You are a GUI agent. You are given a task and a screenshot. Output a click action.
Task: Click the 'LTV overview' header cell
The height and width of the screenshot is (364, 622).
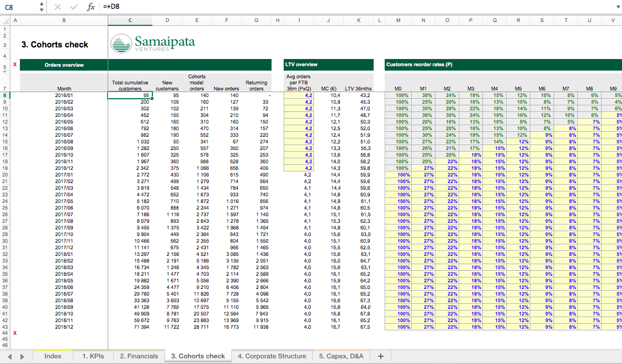328,65
